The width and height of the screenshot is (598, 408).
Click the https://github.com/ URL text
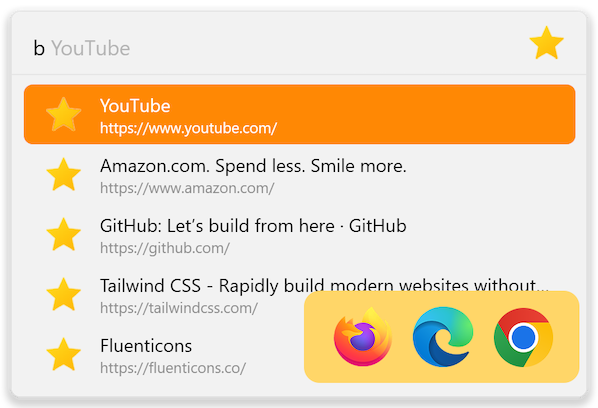(x=165, y=248)
